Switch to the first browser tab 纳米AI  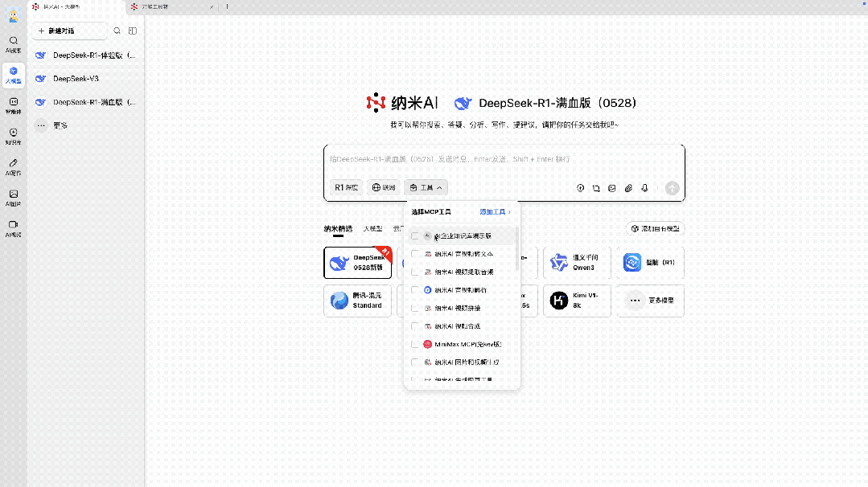pos(76,6)
